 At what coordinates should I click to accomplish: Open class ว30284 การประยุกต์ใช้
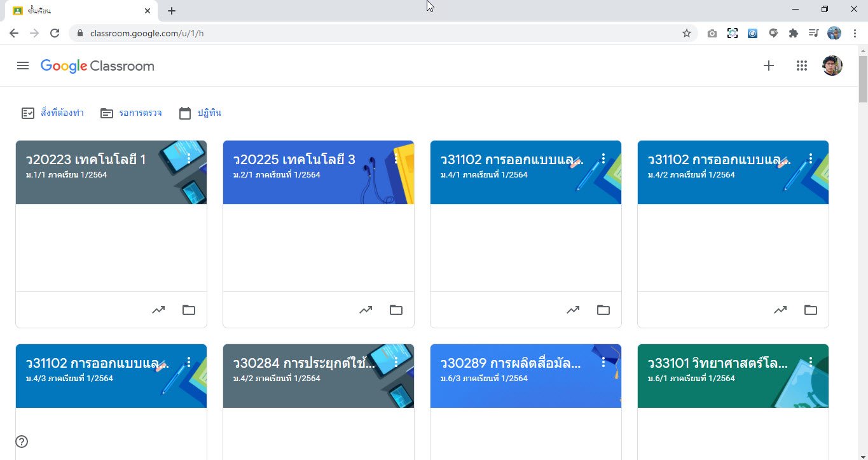pos(305,363)
